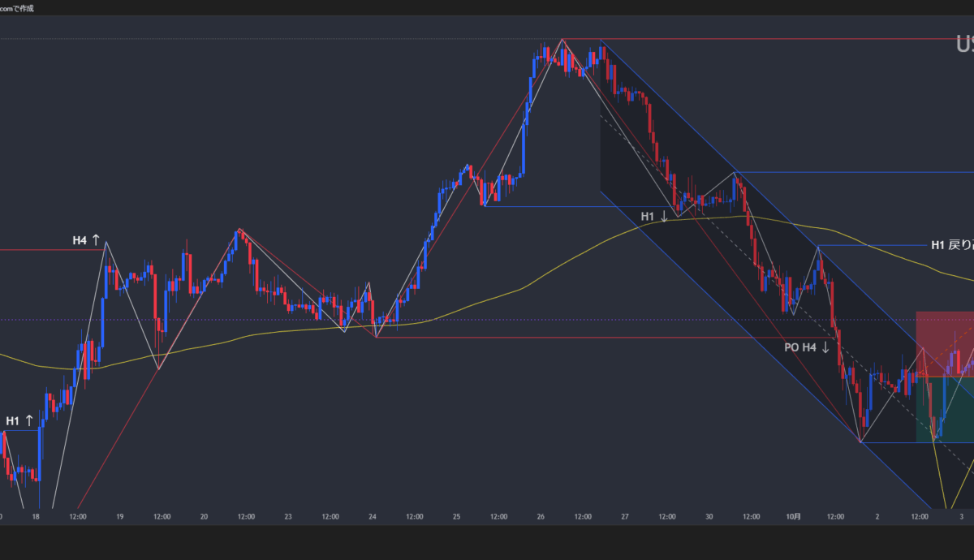Click date label "19" on time axis
This screenshot has height=560, width=974.
click(x=120, y=516)
